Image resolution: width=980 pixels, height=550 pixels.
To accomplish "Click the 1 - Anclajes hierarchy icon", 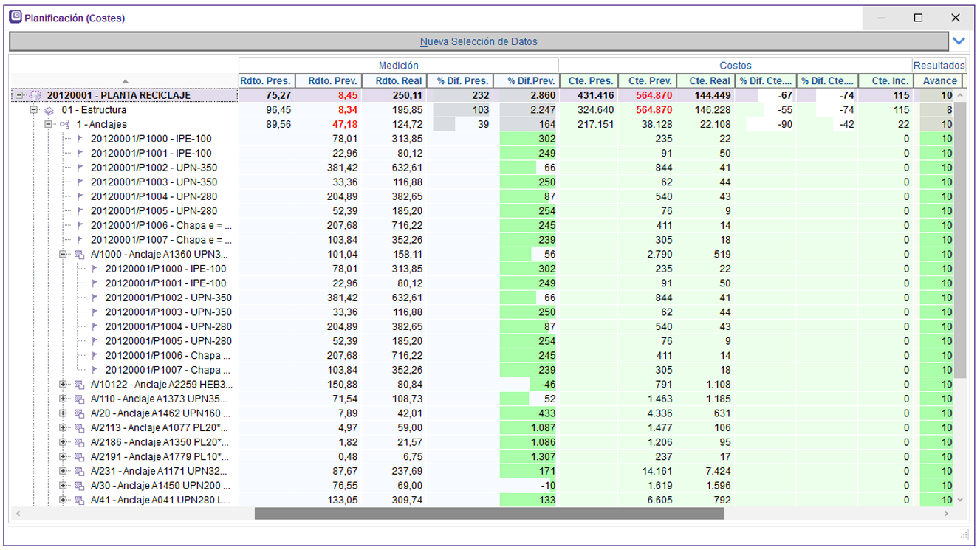I will [x=64, y=124].
